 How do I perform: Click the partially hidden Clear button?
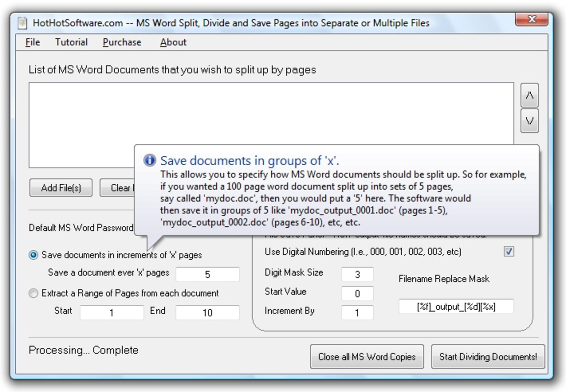(117, 188)
